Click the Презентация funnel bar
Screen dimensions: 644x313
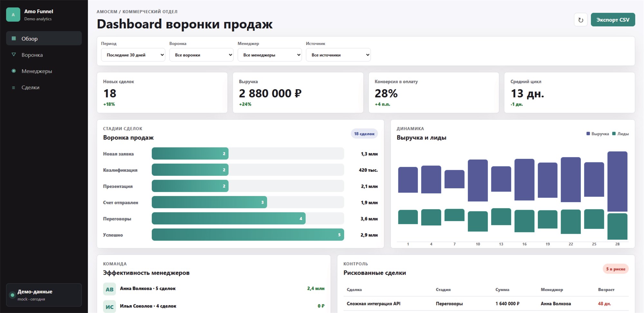(190, 186)
